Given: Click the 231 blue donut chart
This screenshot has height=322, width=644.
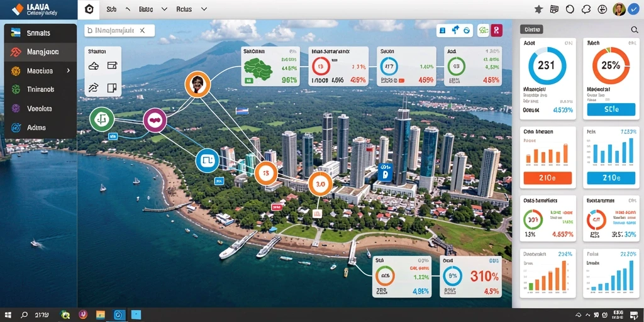Looking at the screenshot, I should (547, 65).
